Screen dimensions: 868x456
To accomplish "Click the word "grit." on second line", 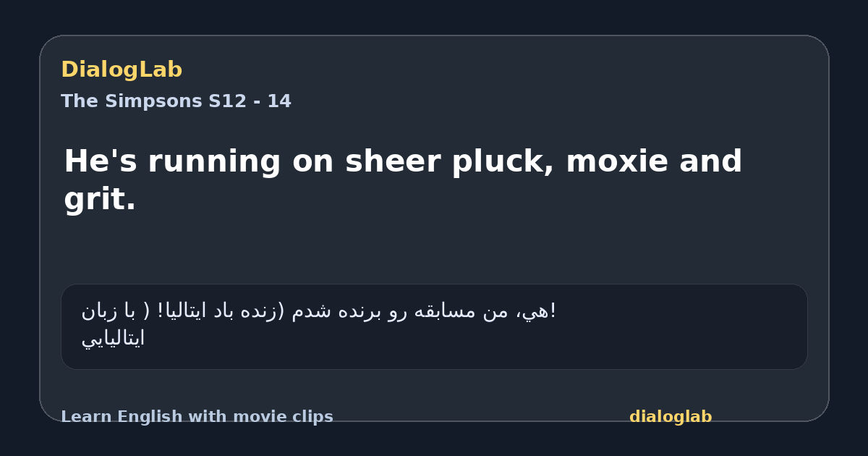I will coord(100,199).
